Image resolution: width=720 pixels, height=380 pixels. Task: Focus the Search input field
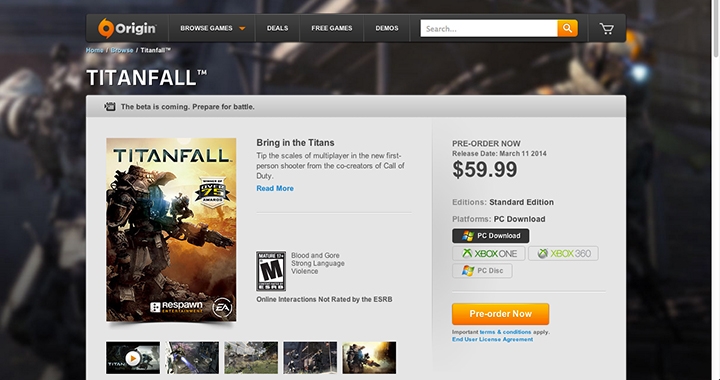pyautogui.click(x=489, y=28)
